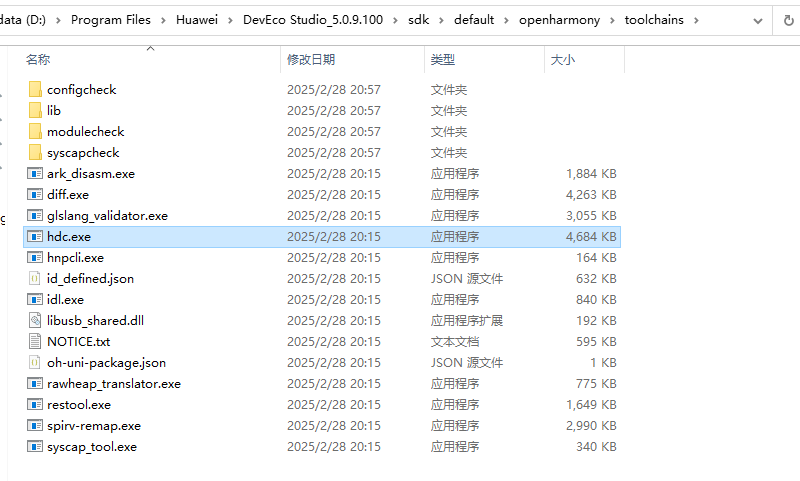Click the libusb_shared.dll file icon
800x481 pixels.
[35, 320]
